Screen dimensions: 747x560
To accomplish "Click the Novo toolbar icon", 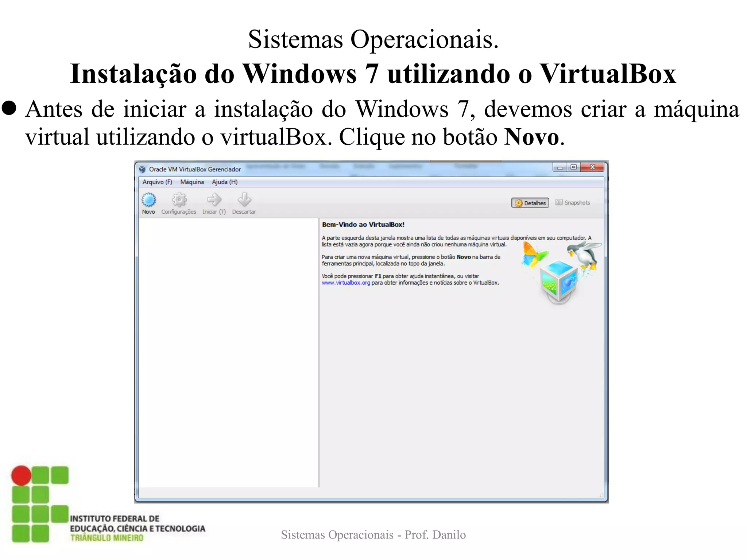I will (148, 200).
